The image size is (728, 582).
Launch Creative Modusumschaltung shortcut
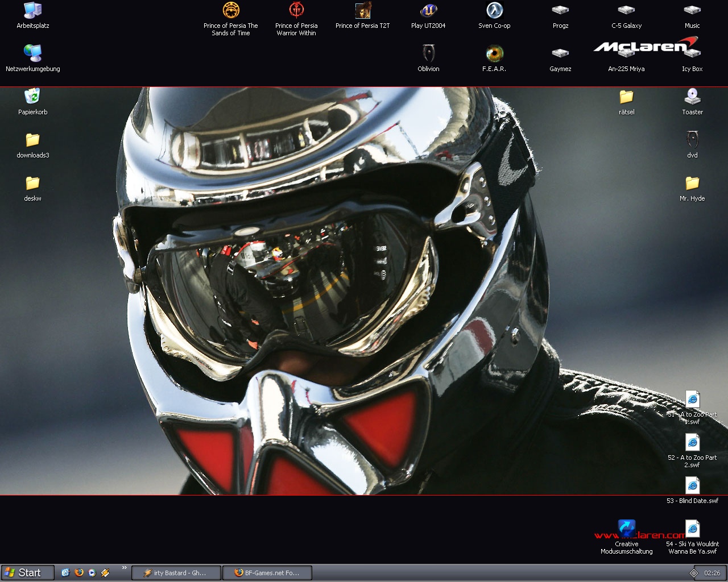(626, 537)
